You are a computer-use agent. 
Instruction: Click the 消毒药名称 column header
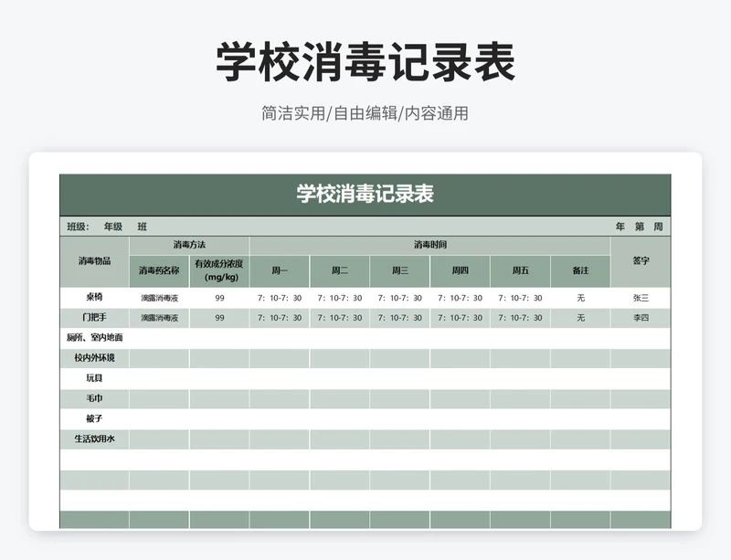[159, 271]
